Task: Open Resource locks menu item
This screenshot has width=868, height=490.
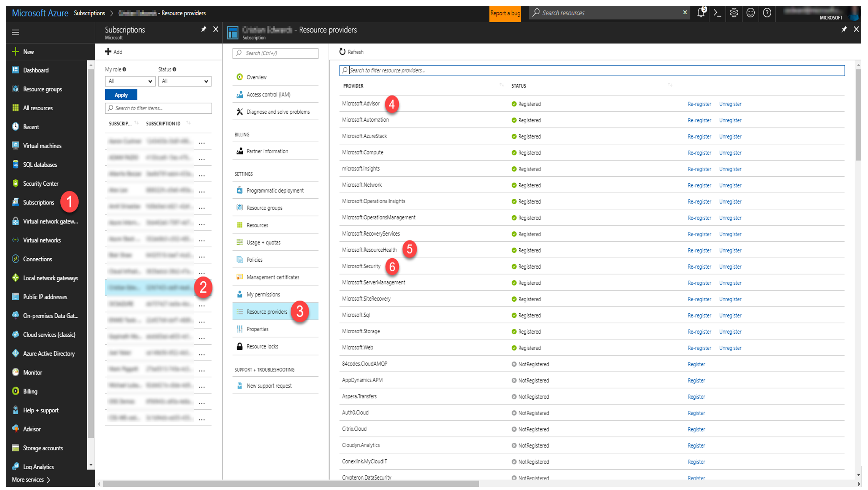Action: coord(276,346)
